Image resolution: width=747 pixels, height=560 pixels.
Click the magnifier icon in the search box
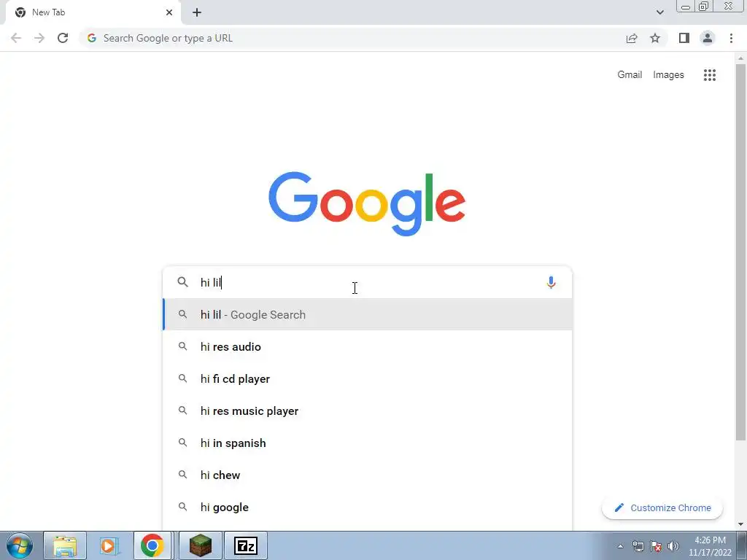[x=182, y=282]
